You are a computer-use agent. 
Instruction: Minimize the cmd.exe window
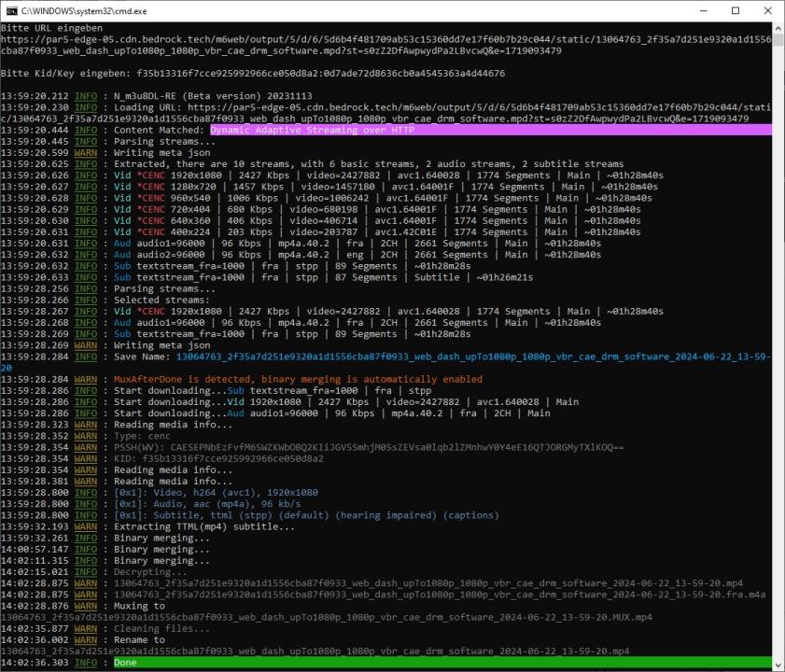coord(692,10)
